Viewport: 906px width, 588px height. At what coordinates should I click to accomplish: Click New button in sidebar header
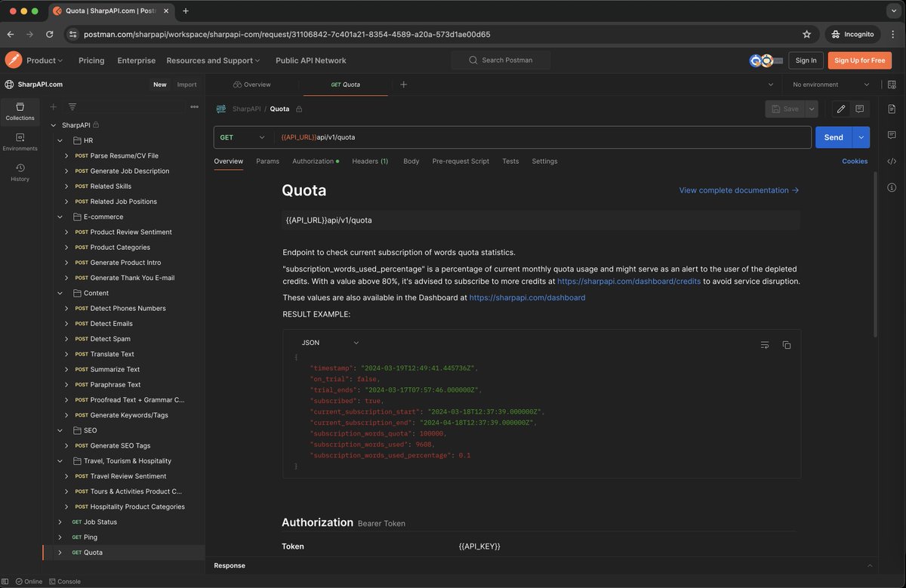pyautogui.click(x=160, y=85)
